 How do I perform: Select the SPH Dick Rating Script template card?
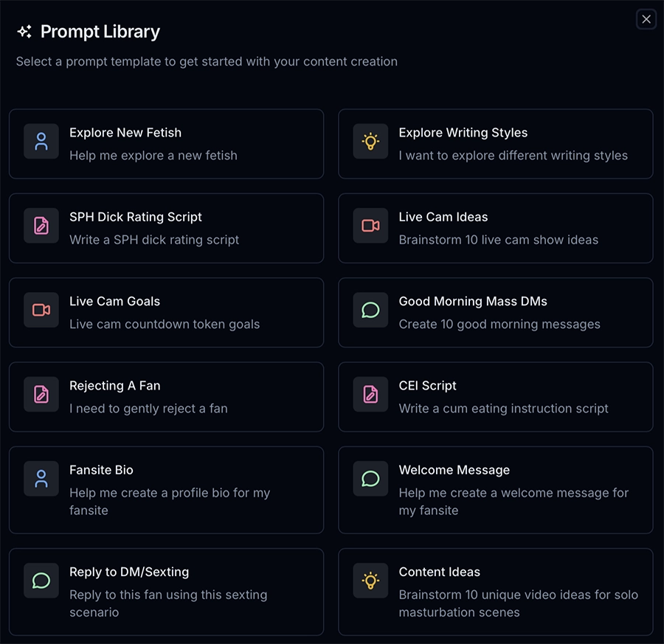tap(166, 228)
